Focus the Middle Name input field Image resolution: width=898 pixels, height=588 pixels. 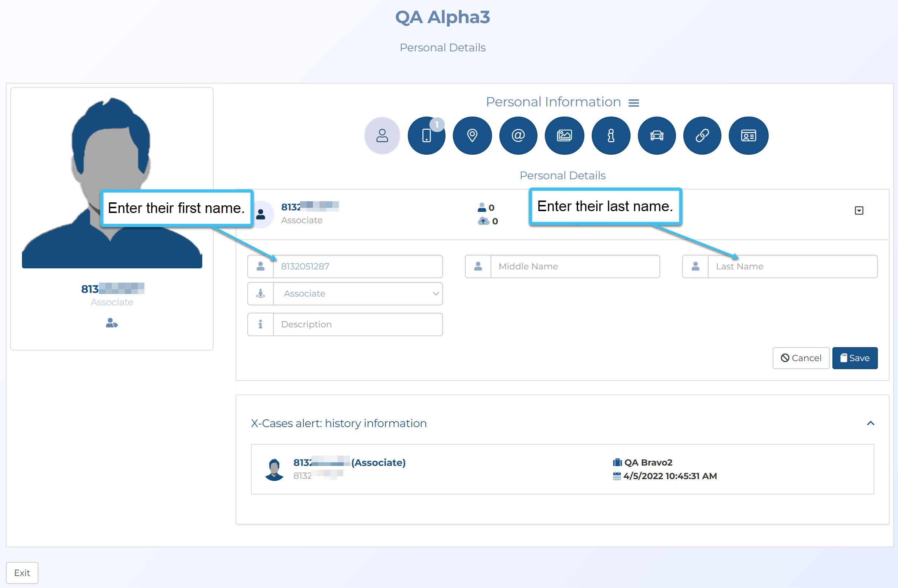click(x=574, y=267)
